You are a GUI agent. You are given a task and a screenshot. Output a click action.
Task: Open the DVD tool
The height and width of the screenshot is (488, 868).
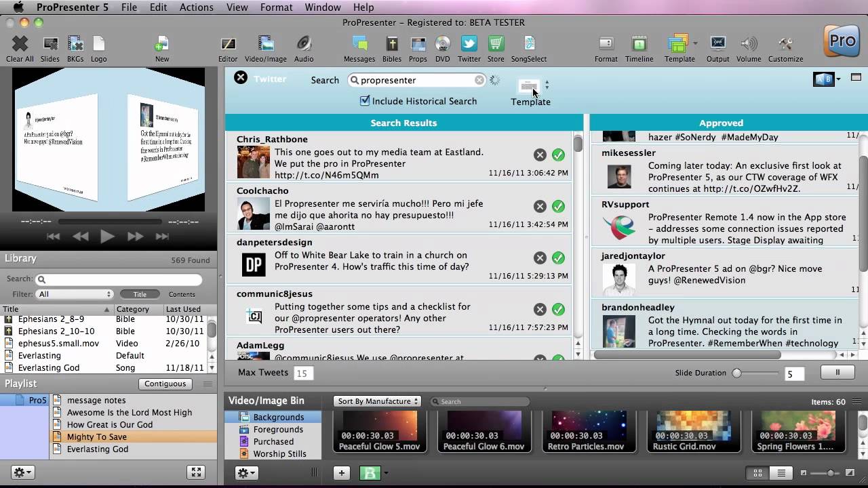[x=443, y=45]
